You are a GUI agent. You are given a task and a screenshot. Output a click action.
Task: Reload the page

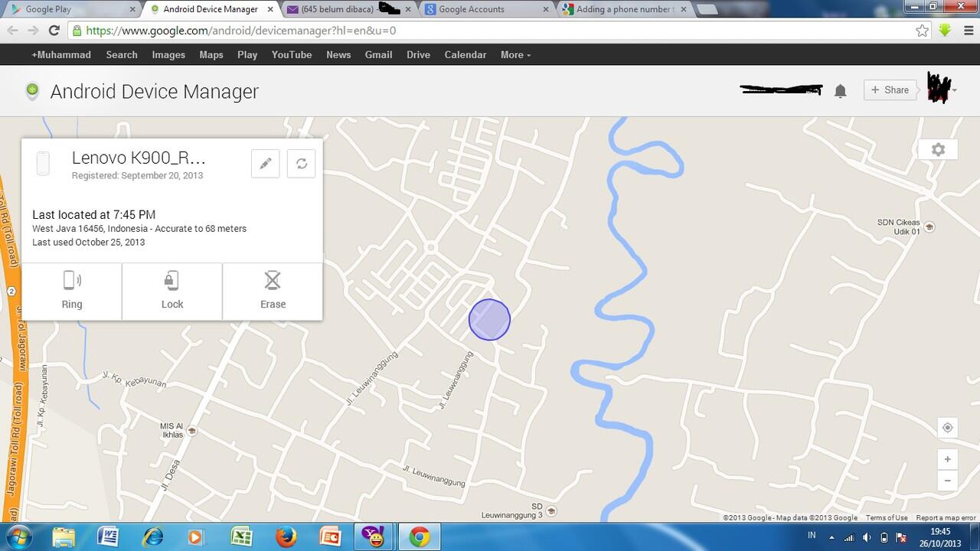[x=54, y=31]
